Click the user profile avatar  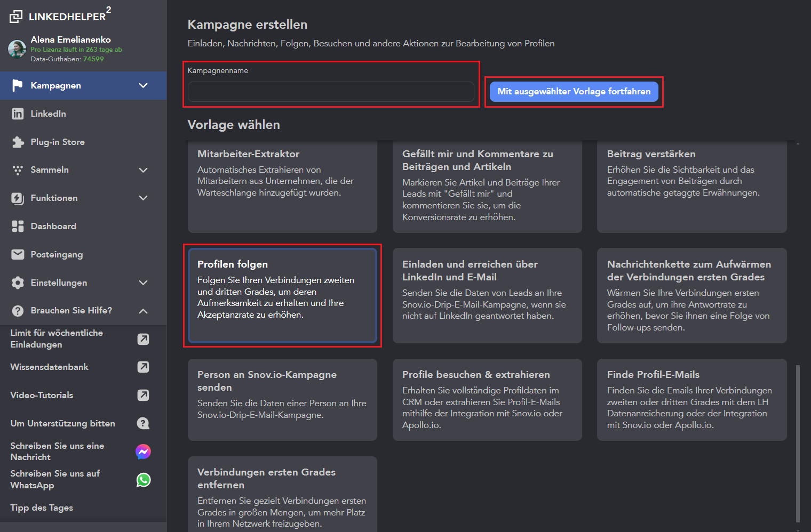(17, 49)
